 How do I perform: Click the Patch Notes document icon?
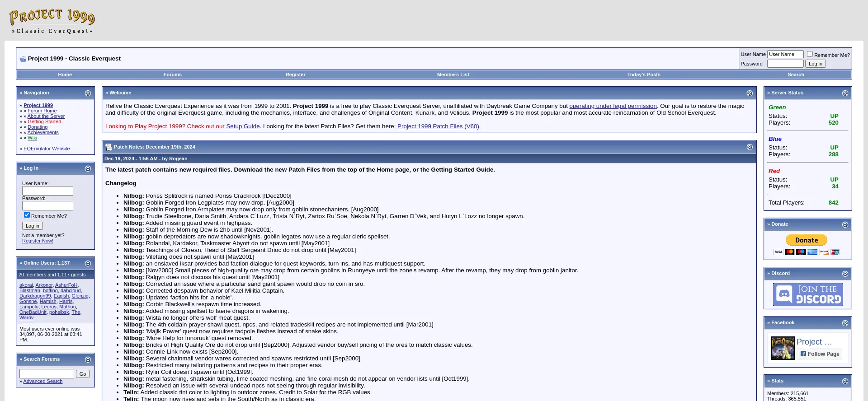point(108,147)
